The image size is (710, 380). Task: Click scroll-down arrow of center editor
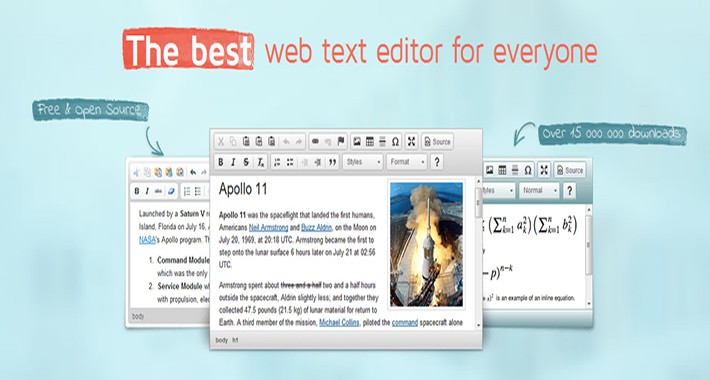(x=478, y=325)
